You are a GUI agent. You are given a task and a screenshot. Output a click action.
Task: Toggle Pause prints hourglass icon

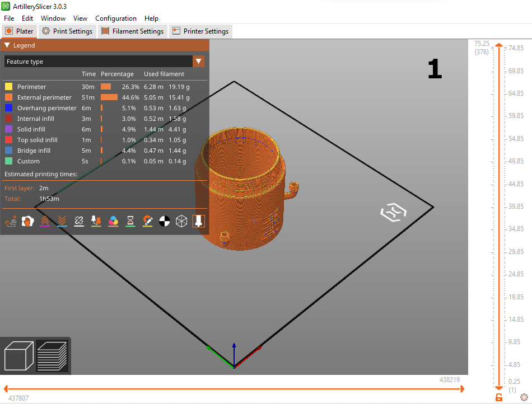tap(130, 222)
